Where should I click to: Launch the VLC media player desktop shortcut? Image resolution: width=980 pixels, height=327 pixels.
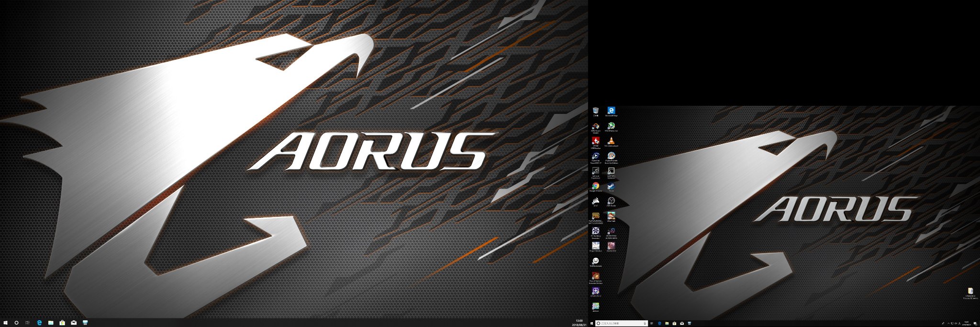[611, 142]
